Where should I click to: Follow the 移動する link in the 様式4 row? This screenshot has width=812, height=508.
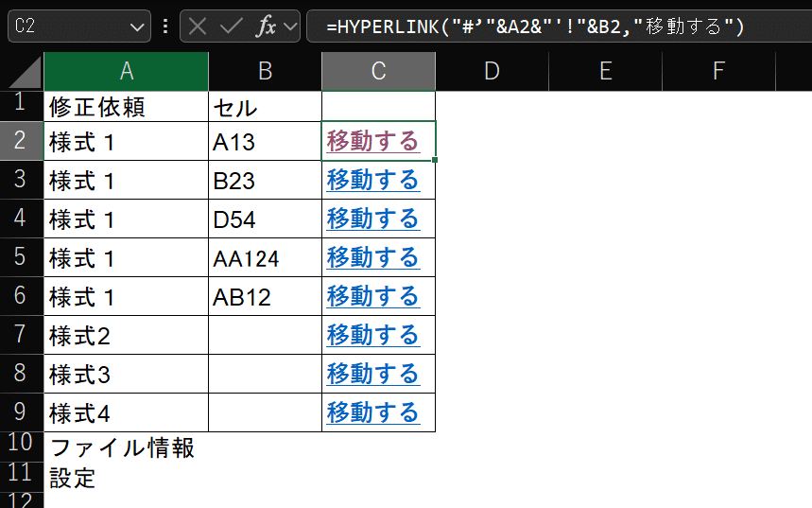click(x=372, y=412)
